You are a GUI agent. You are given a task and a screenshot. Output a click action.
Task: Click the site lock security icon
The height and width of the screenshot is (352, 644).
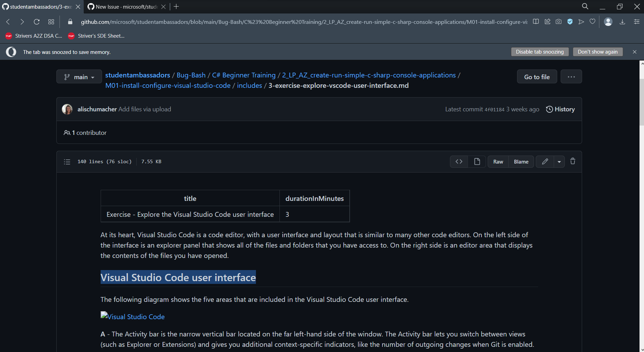point(70,22)
